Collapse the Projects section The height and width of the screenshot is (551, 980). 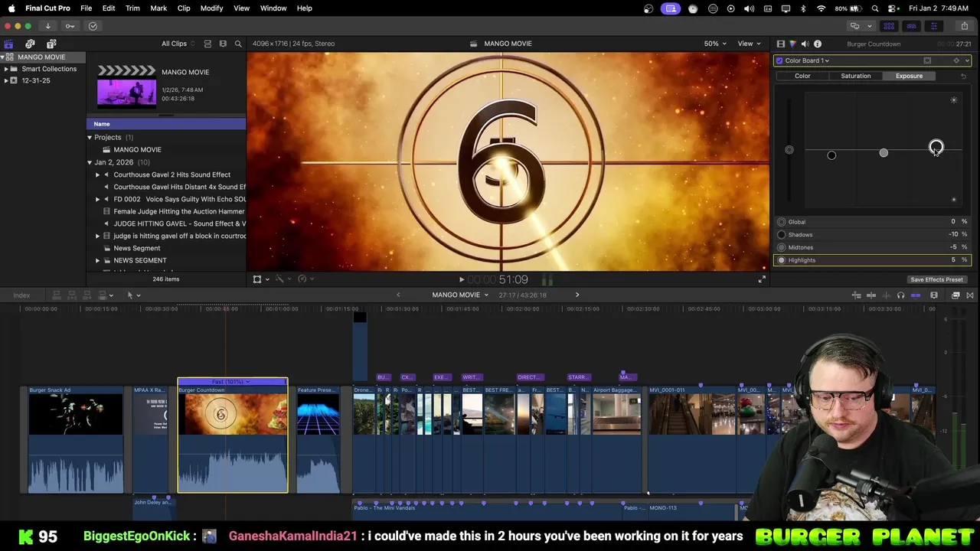90,138
